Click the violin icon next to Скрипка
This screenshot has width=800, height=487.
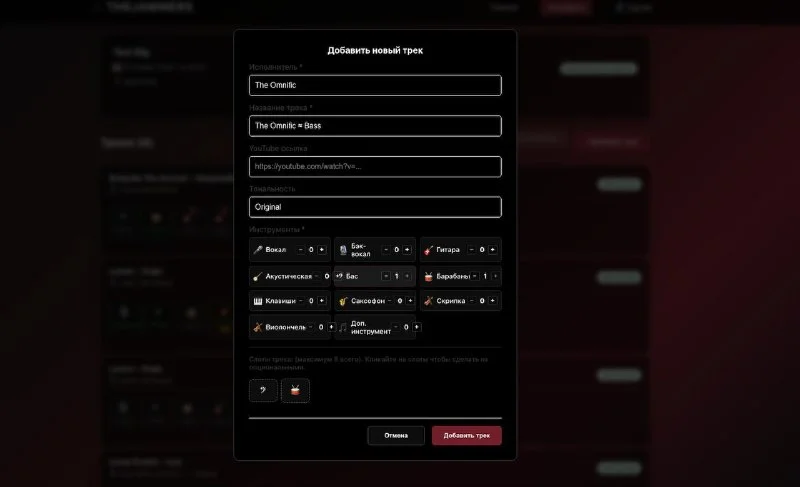429,301
